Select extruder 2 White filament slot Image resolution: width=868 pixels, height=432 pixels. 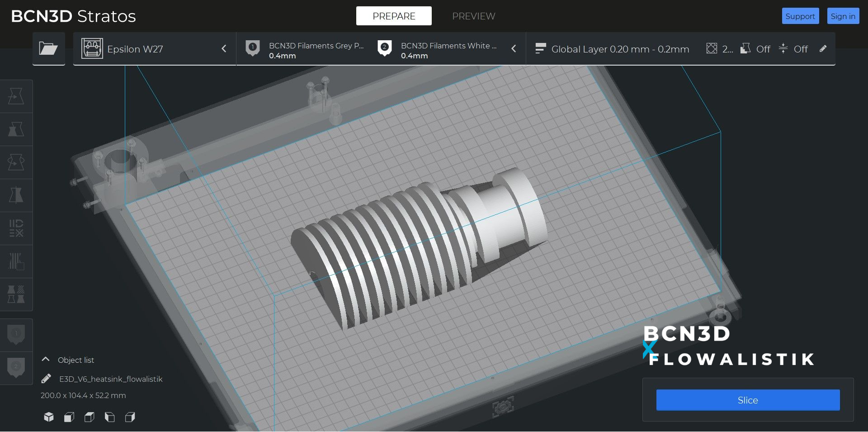point(438,49)
